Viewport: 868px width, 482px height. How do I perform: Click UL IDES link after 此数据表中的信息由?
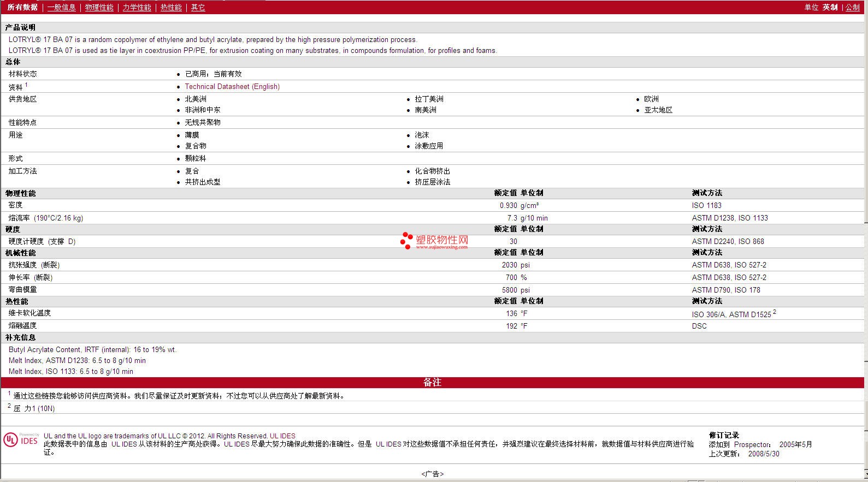[x=124, y=444]
